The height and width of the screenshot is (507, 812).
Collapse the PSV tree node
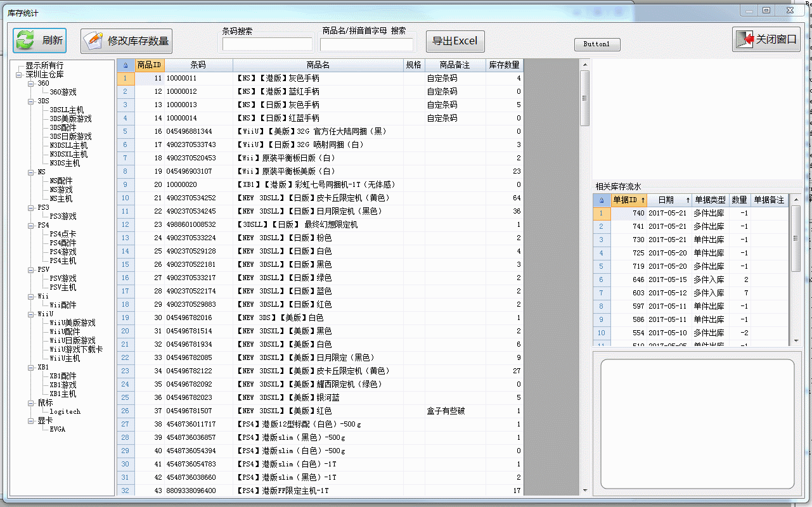pyautogui.click(x=31, y=270)
